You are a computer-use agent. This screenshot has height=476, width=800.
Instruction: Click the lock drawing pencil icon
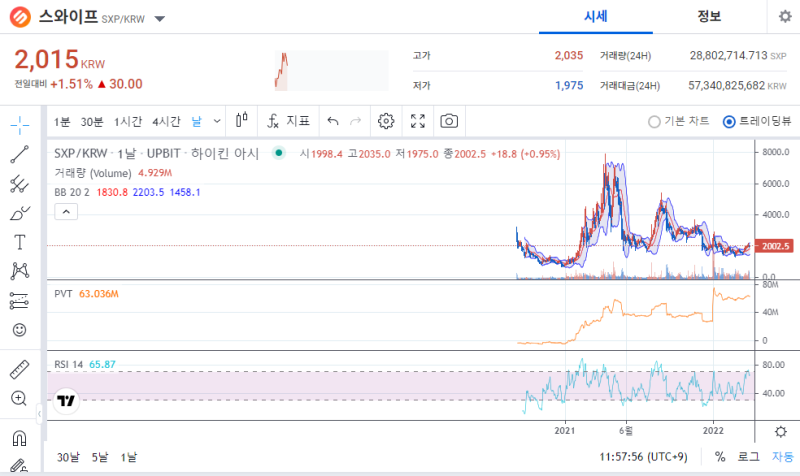(19, 466)
